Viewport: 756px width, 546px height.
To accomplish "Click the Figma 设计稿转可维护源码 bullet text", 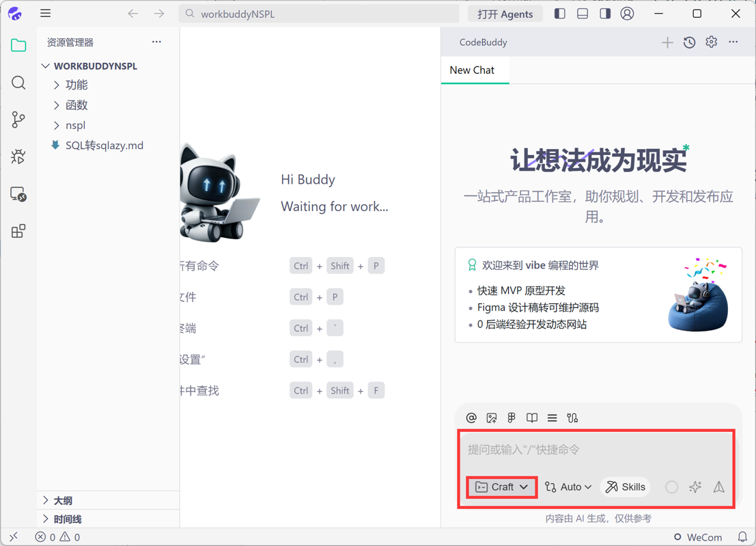I will 537,308.
